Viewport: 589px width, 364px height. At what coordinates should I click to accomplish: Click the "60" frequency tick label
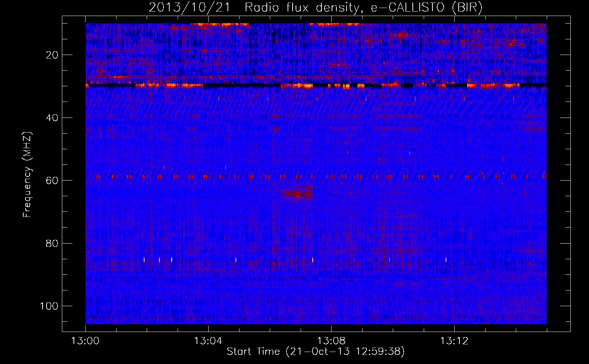(52, 181)
